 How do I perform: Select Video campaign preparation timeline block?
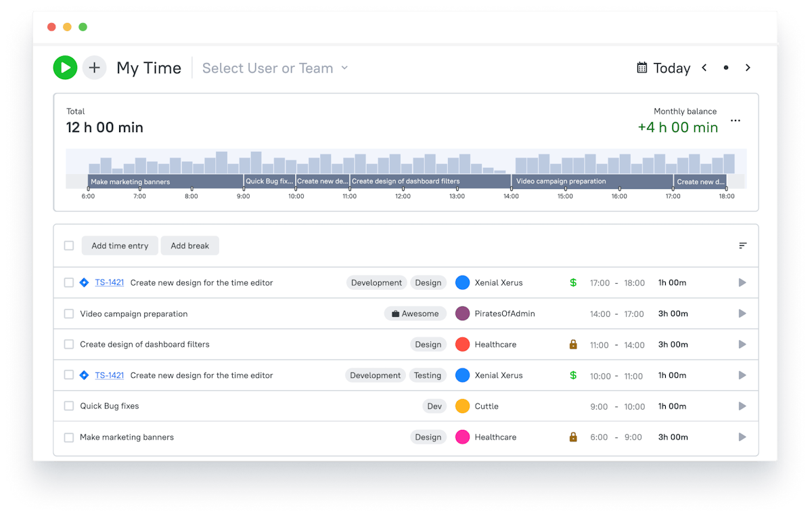pos(593,181)
